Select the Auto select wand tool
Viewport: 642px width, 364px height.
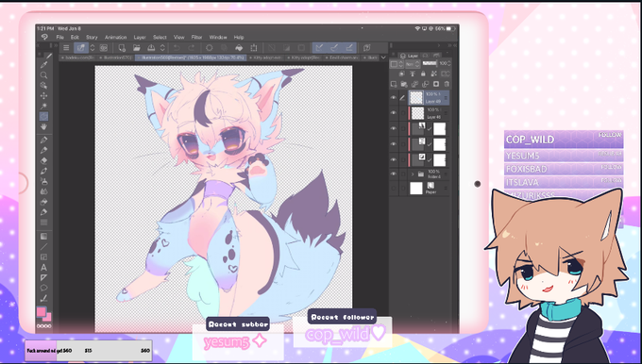click(43, 107)
